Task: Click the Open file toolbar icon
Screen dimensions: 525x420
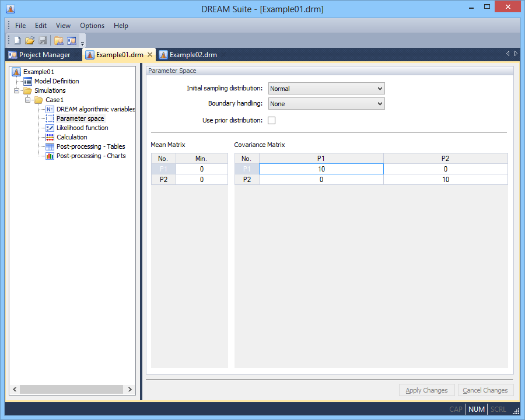Action: click(x=30, y=40)
